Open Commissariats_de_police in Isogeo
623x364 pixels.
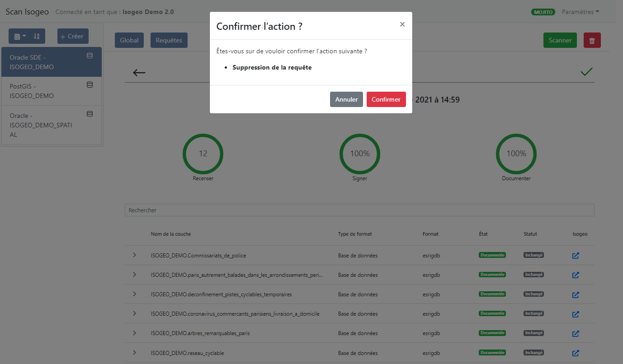[576, 256]
